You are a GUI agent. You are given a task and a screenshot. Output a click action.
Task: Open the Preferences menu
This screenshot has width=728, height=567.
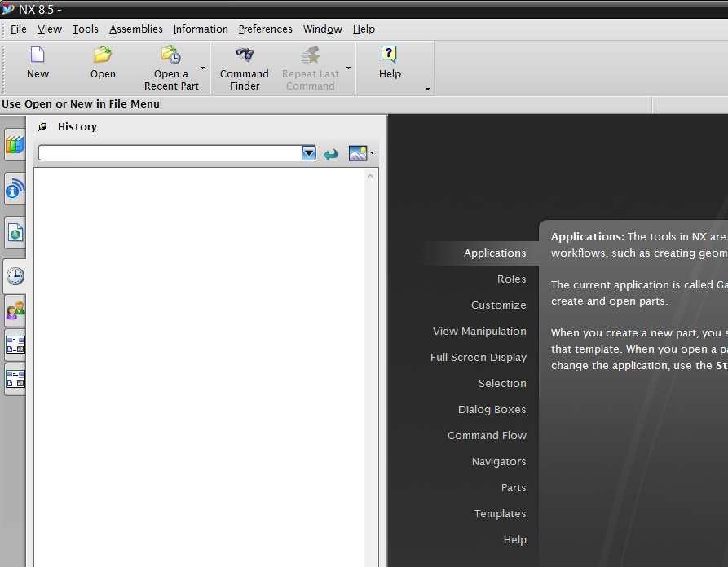(x=266, y=29)
